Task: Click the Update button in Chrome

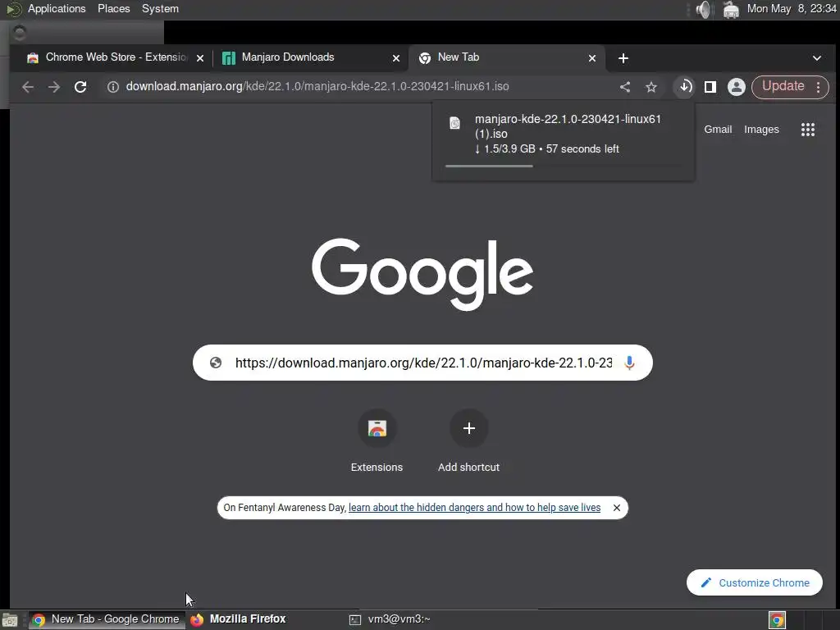Action: (x=783, y=86)
